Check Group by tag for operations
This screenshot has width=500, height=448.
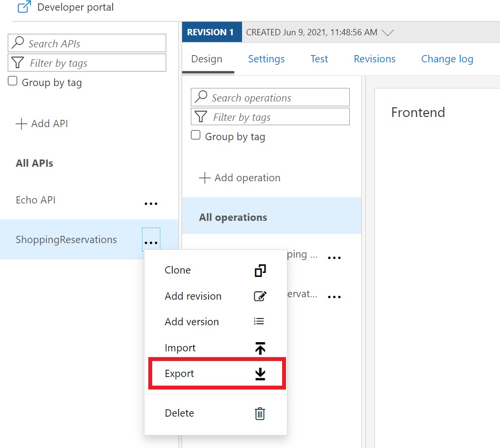[196, 136]
